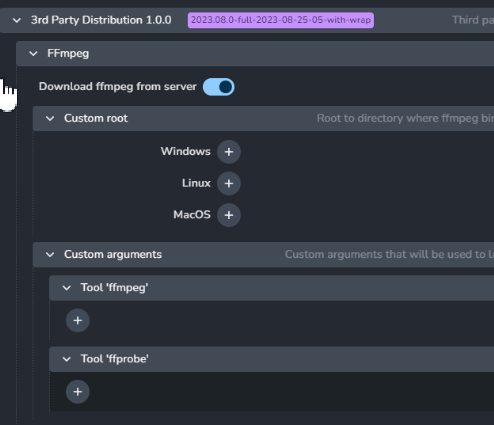Toggle Download ffmpeg from server switch
Screen dimensions: 494x425
[219, 87]
